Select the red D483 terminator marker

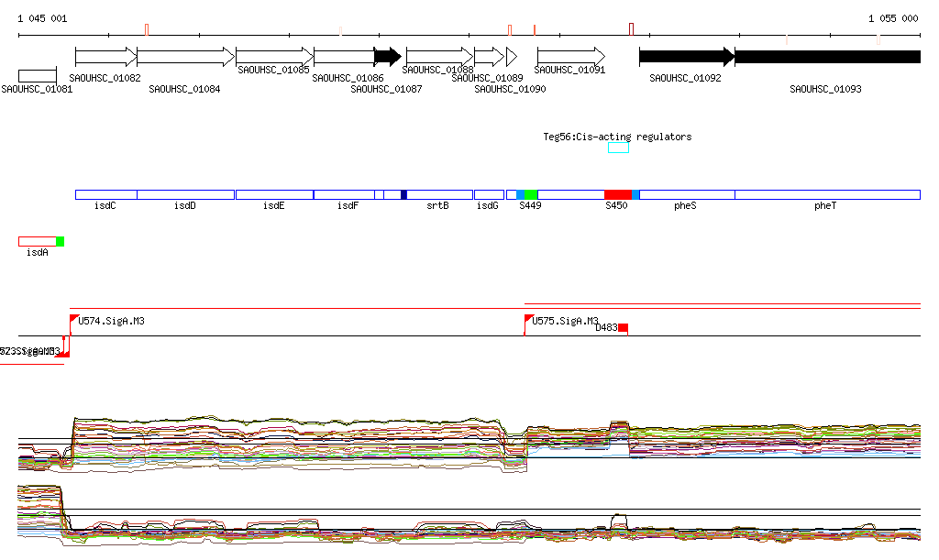coord(623,327)
